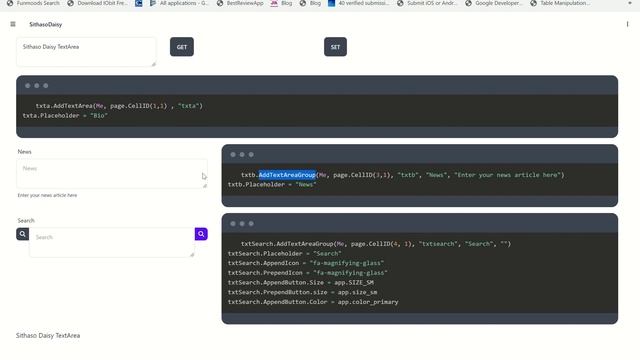Screen dimensions: 640x360
Task: Click the txtSearch.AddTextAreaGroup code line
Action: tap(376, 244)
